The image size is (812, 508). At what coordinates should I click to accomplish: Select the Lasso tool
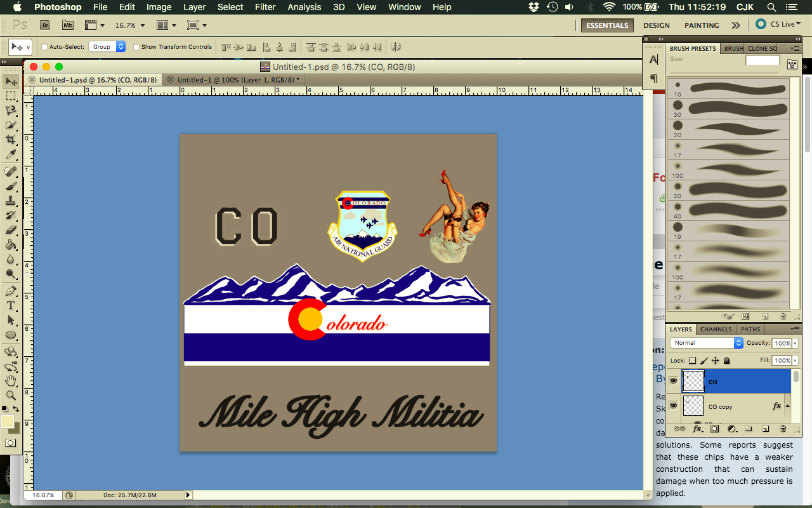(11, 111)
